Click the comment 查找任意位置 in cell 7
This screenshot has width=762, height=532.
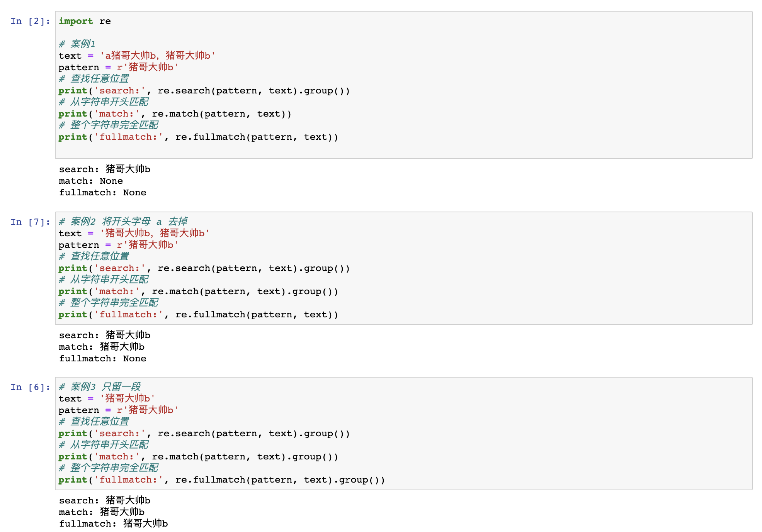pos(94,256)
